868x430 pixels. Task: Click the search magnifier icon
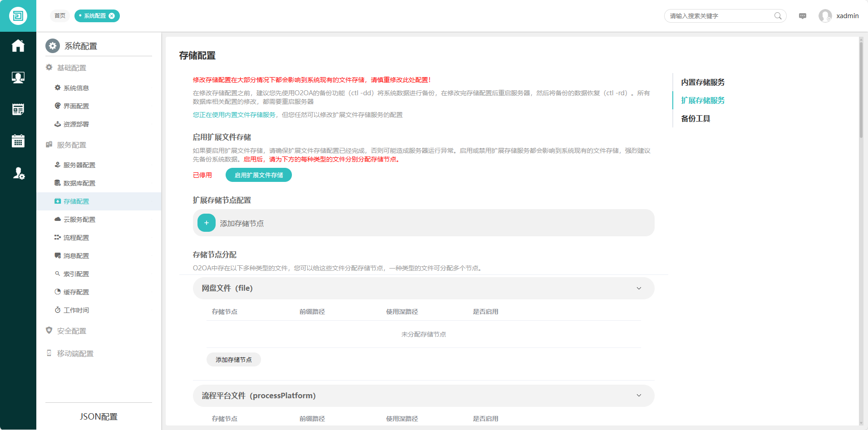(x=778, y=16)
